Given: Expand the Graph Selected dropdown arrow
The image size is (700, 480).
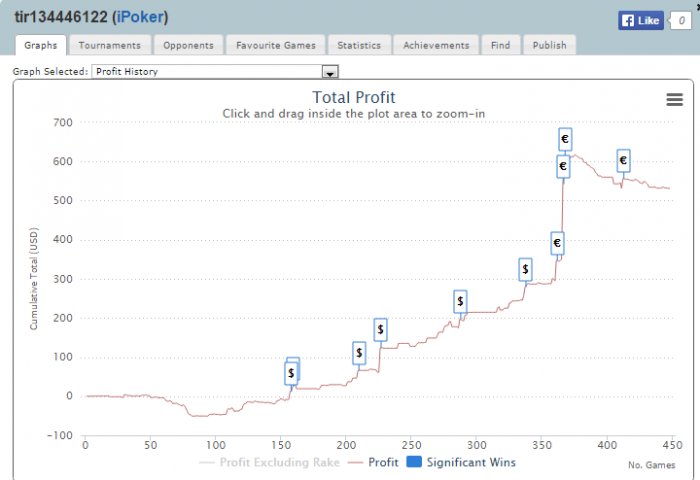Looking at the screenshot, I should point(330,72).
